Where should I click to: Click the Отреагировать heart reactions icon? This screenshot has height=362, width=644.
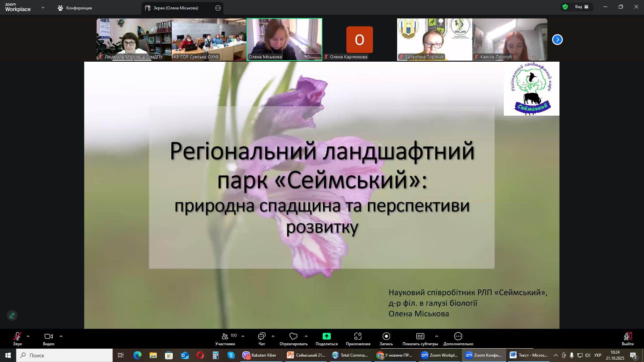[293, 337]
